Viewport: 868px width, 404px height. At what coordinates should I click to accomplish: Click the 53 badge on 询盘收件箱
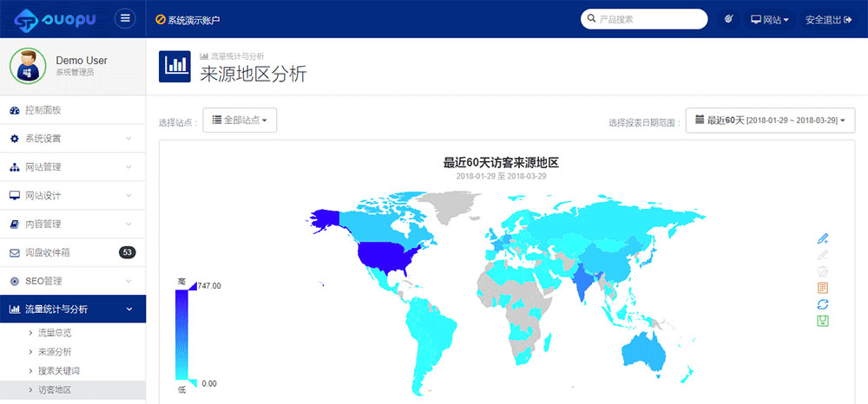tap(128, 252)
